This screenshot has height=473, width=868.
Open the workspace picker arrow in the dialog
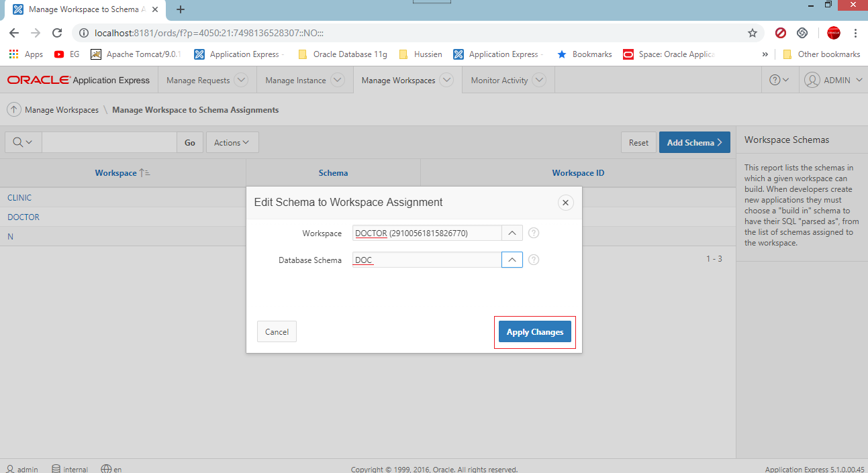pyautogui.click(x=512, y=233)
